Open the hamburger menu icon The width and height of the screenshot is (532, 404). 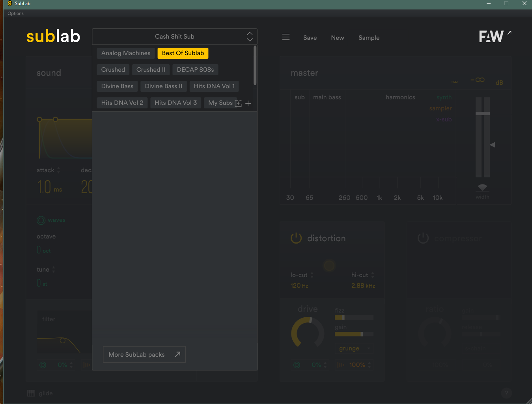click(286, 37)
